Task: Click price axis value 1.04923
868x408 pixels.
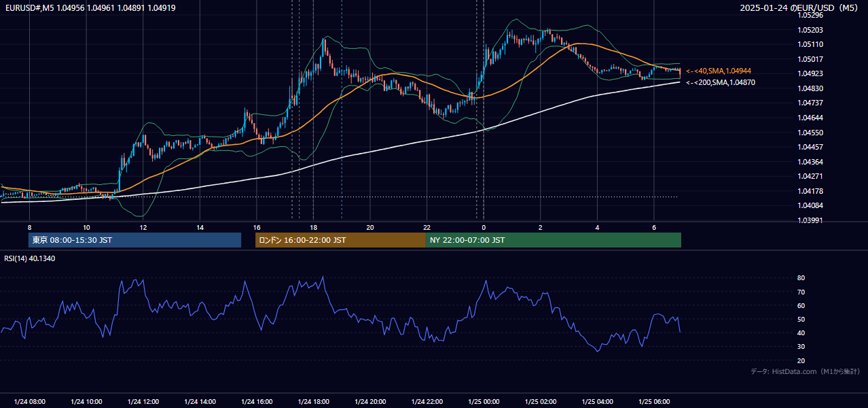Action: pyautogui.click(x=811, y=73)
